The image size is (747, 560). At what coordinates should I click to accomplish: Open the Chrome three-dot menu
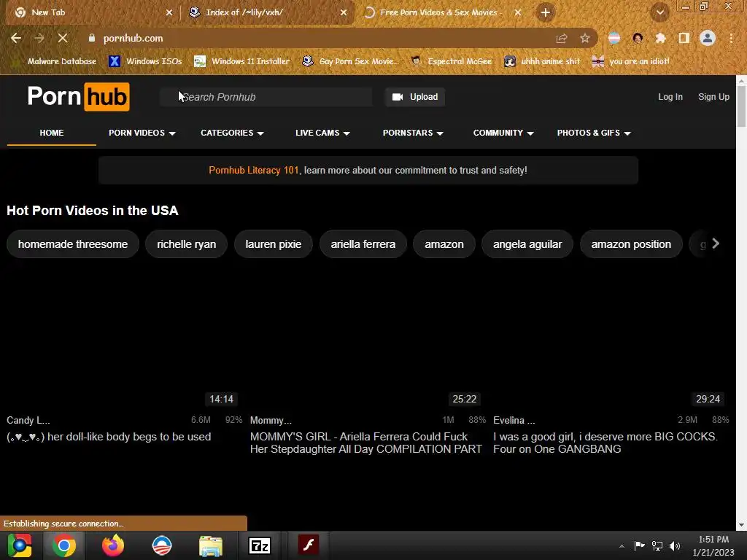point(731,38)
